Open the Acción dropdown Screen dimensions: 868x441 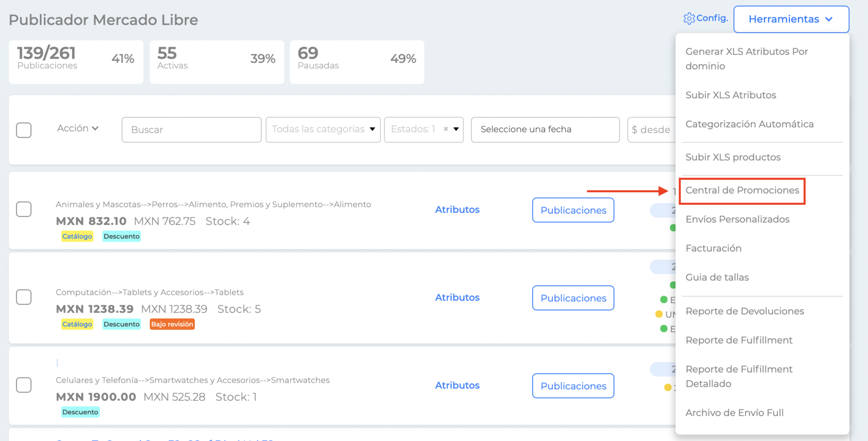78,128
